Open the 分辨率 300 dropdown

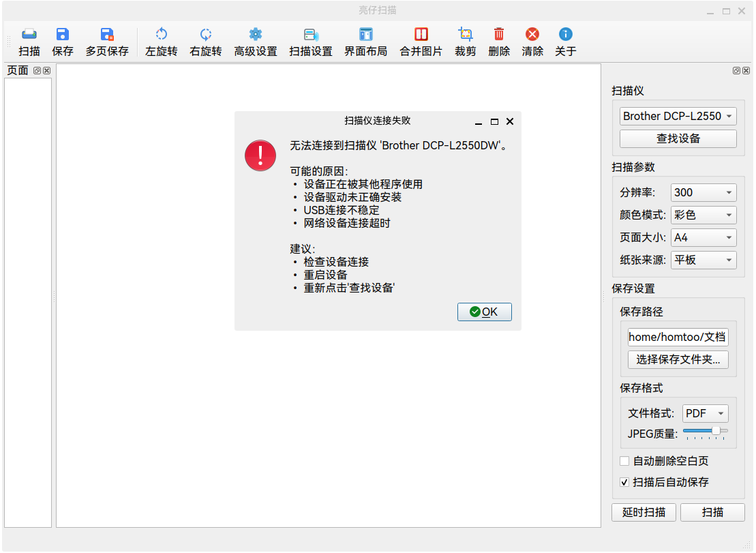tap(704, 192)
